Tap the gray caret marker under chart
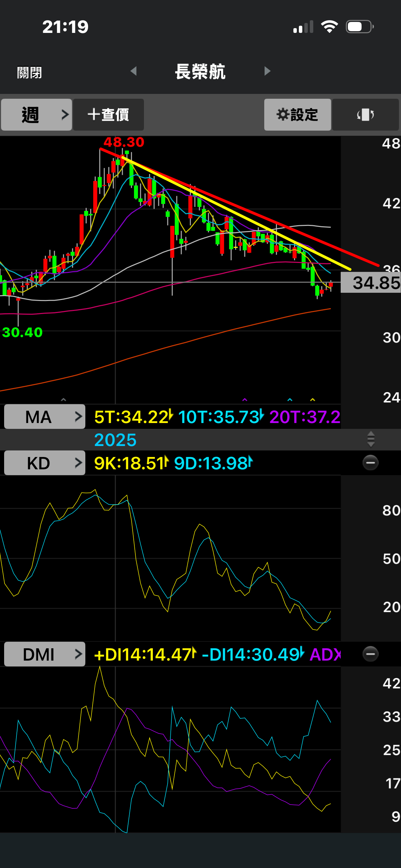This screenshot has height=868, width=401. tap(63, 400)
